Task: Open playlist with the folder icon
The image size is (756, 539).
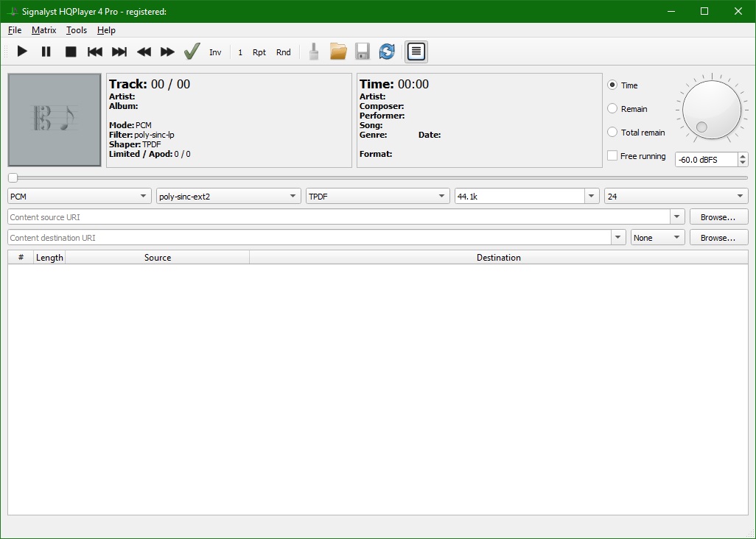Action: click(x=338, y=52)
